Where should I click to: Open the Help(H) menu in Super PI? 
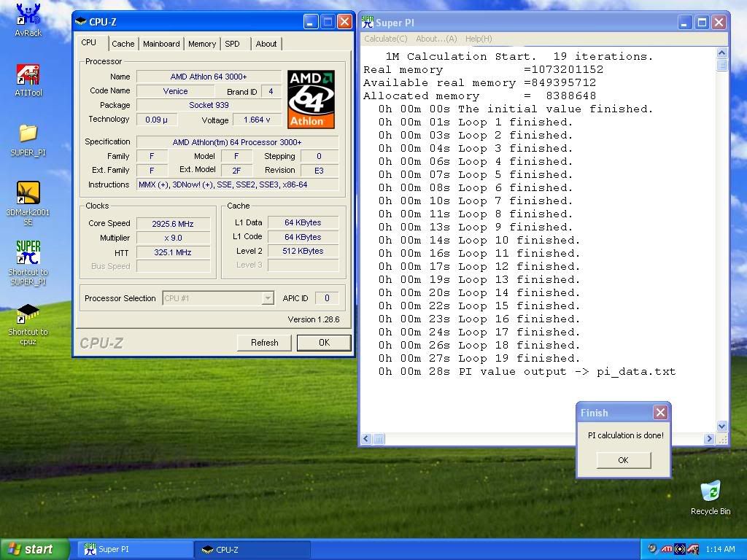coord(479,39)
